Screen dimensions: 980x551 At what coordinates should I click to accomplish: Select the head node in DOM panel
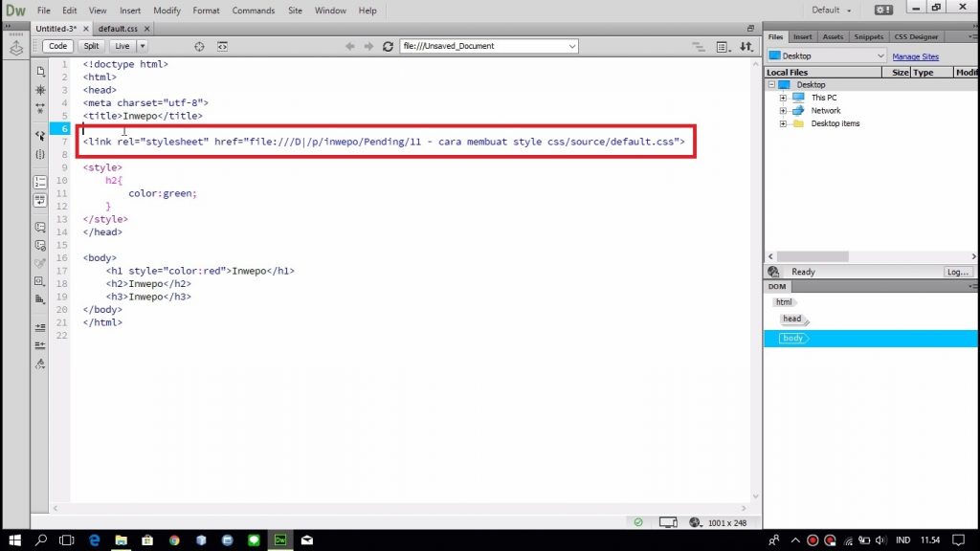tap(792, 319)
